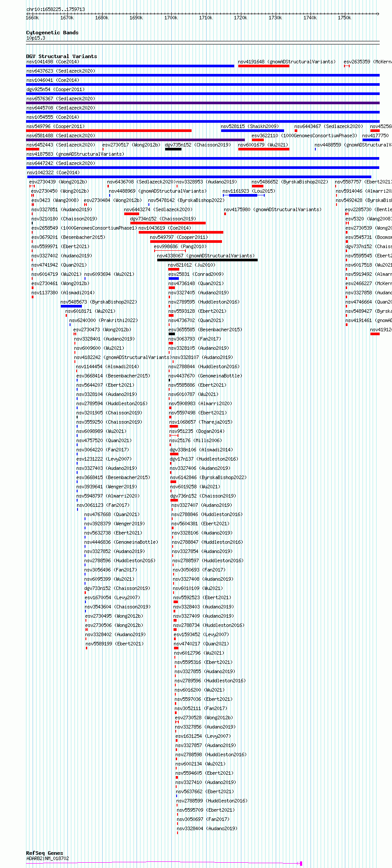Click the nsv1042322 (Coe2014) label
This screenshot has height=868, width=392.
coord(52,172)
